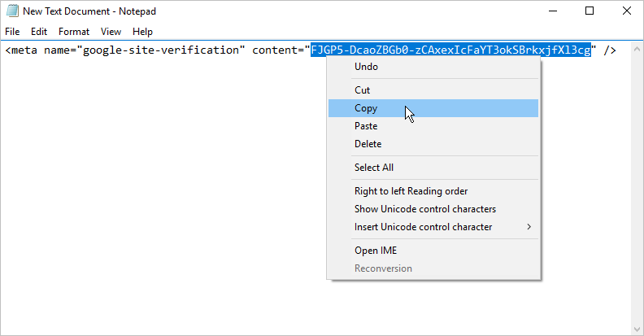This screenshot has height=336, width=644.
Task: Open the View menu
Action: [111, 32]
